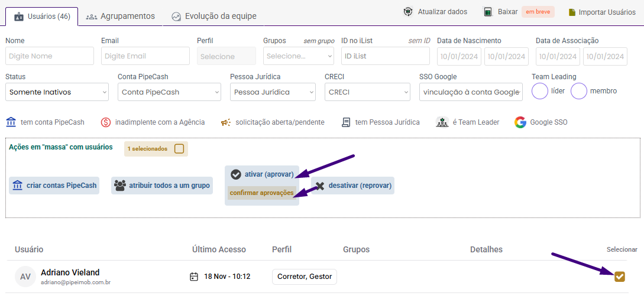Switch to the Agrupamentos tab

point(121,16)
